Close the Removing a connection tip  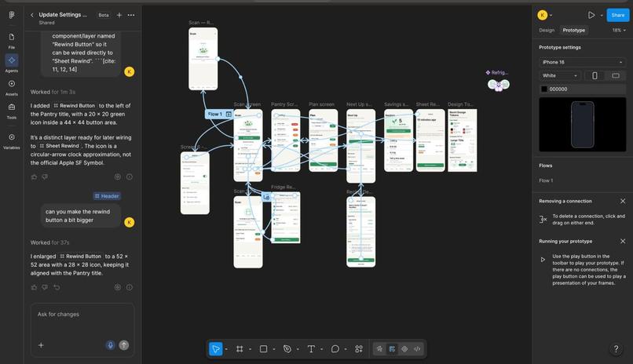[623, 201]
